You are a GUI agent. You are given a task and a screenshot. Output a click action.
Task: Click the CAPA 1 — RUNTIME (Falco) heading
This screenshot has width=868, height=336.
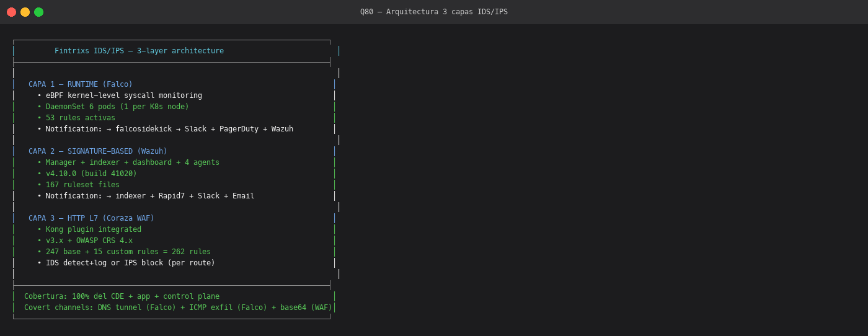(81, 84)
